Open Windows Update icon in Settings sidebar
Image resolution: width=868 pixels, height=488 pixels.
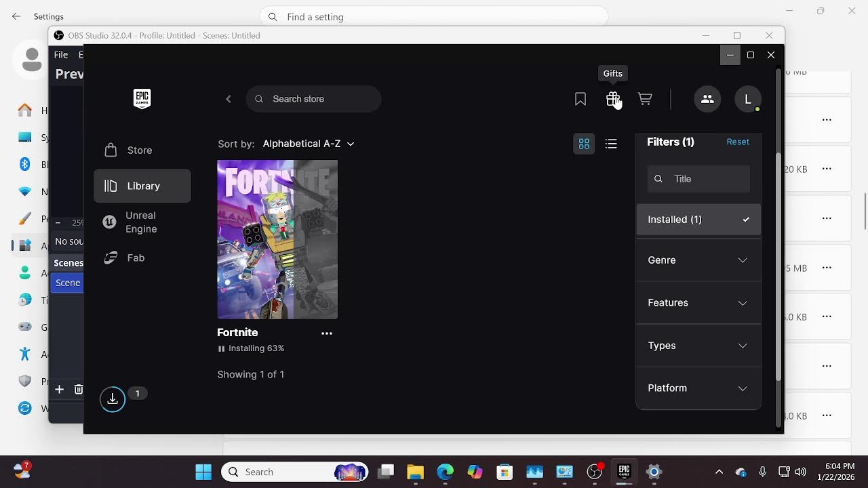25,408
